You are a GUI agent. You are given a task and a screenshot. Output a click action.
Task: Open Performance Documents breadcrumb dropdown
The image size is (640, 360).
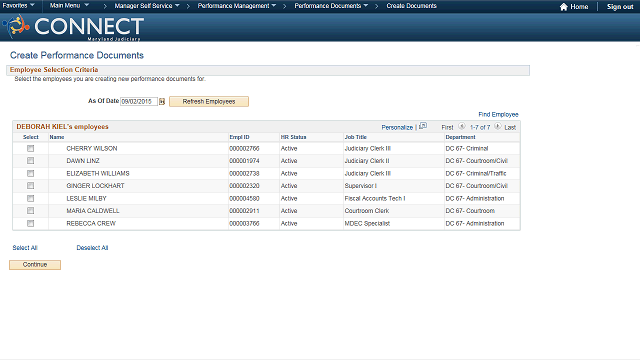tap(331, 6)
